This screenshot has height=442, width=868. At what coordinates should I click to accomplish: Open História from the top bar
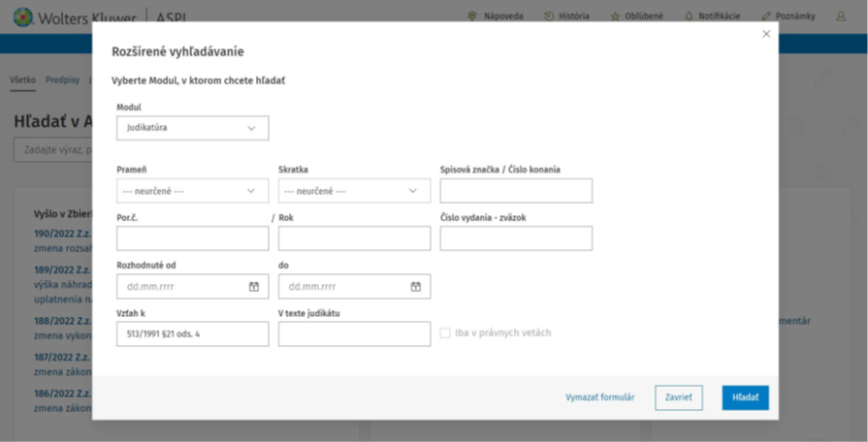pos(549,16)
